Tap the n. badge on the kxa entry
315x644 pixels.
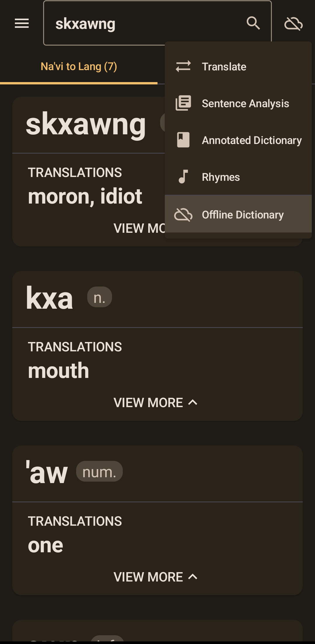pyautogui.click(x=99, y=297)
